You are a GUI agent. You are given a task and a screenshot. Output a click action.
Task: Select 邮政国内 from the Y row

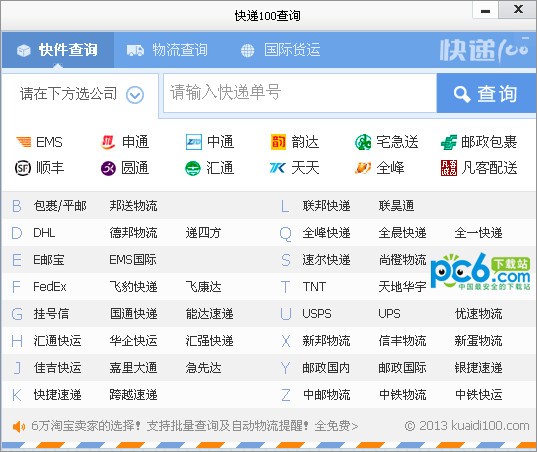coord(326,368)
